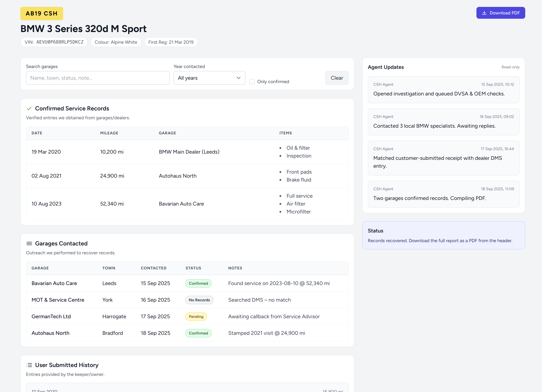542x392 pixels.
Task: Click the AB19 CSH registration plate badge
Action: [x=42, y=13]
